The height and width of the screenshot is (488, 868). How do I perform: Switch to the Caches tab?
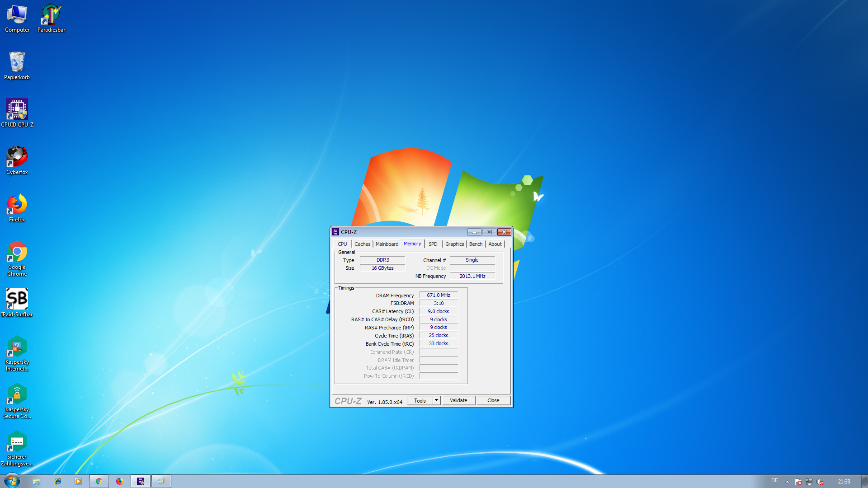tap(362, 244)
